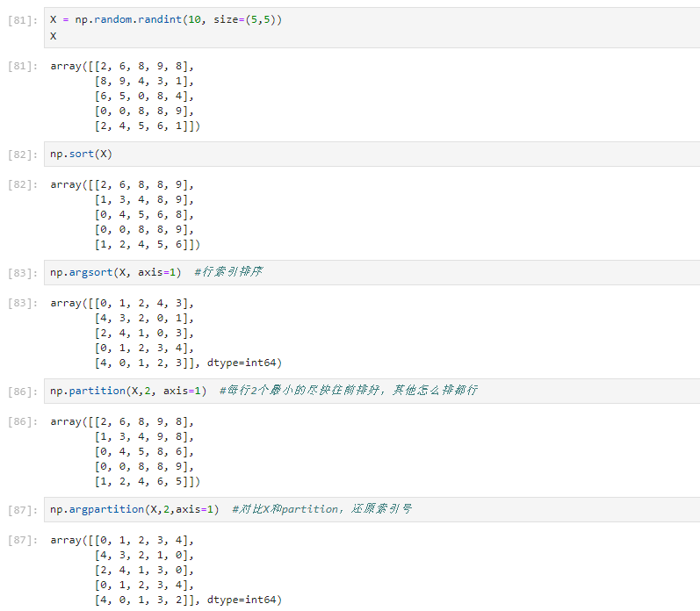This screenshot has height=611, width=700.
Task: Click the argpartition output array [87]
Action: pyautogui.click(x=166, y=570)
